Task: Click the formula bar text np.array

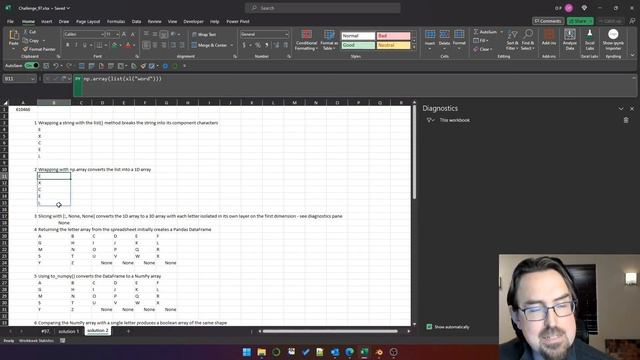Action: pyautogui.click(x=122, y=79)
